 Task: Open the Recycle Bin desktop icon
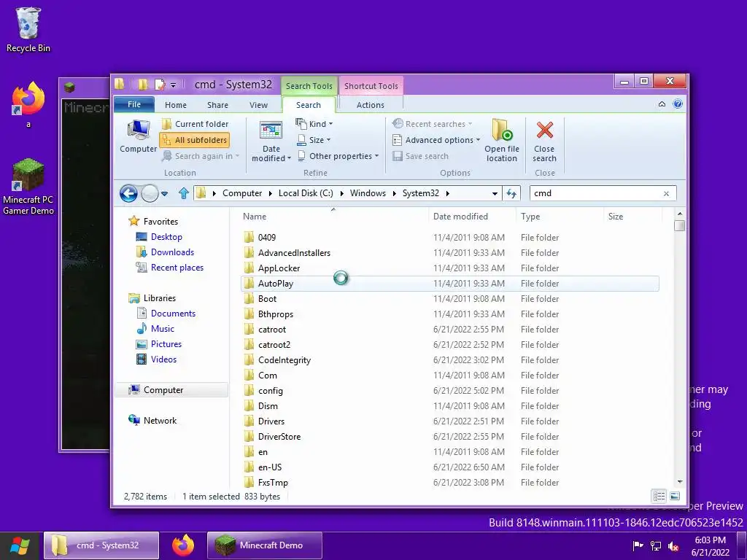pos(28,30)
